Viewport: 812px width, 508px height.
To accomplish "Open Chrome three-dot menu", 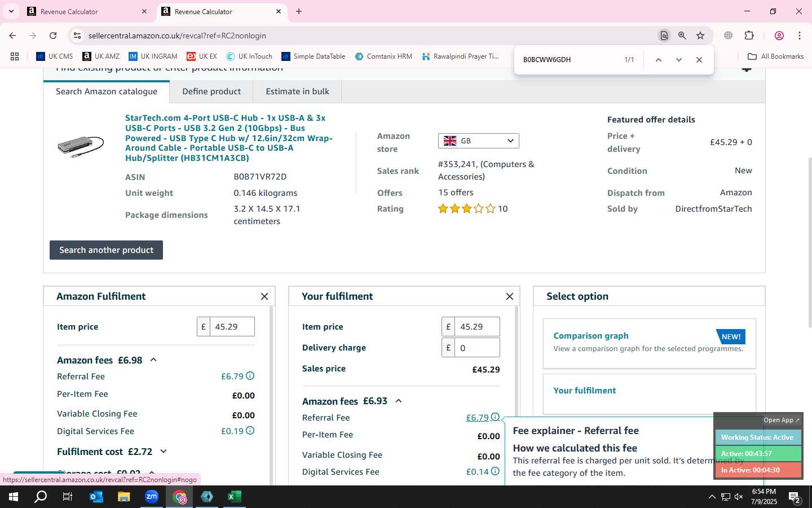I will (x=800, y=36).
